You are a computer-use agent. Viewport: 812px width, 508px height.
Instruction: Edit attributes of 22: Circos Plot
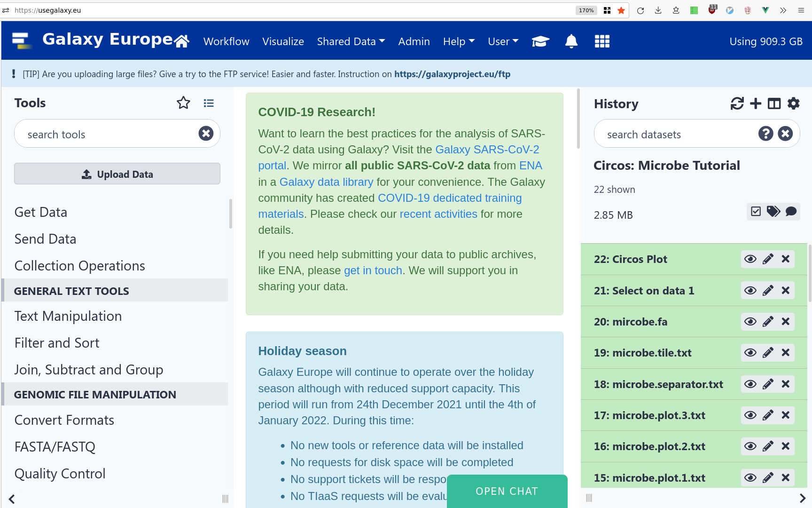point(768,259)
